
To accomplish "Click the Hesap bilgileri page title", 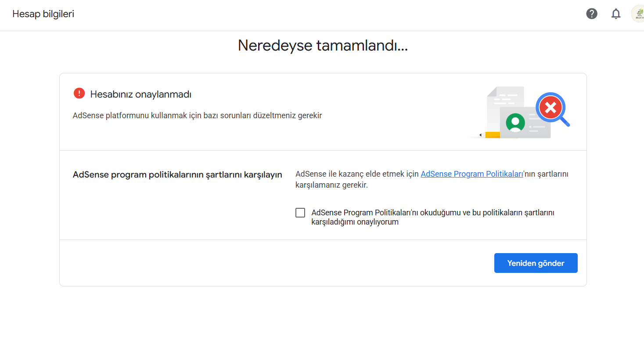I will (x=43, y=14).
